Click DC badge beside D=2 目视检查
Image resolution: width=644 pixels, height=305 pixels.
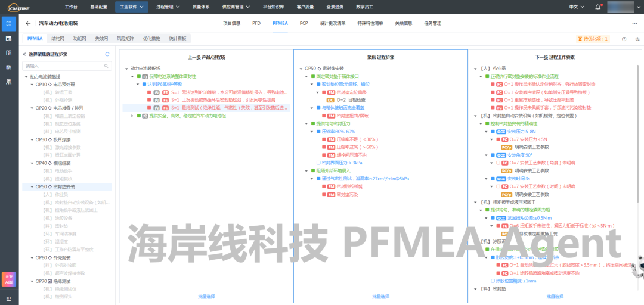pos(330,99)
